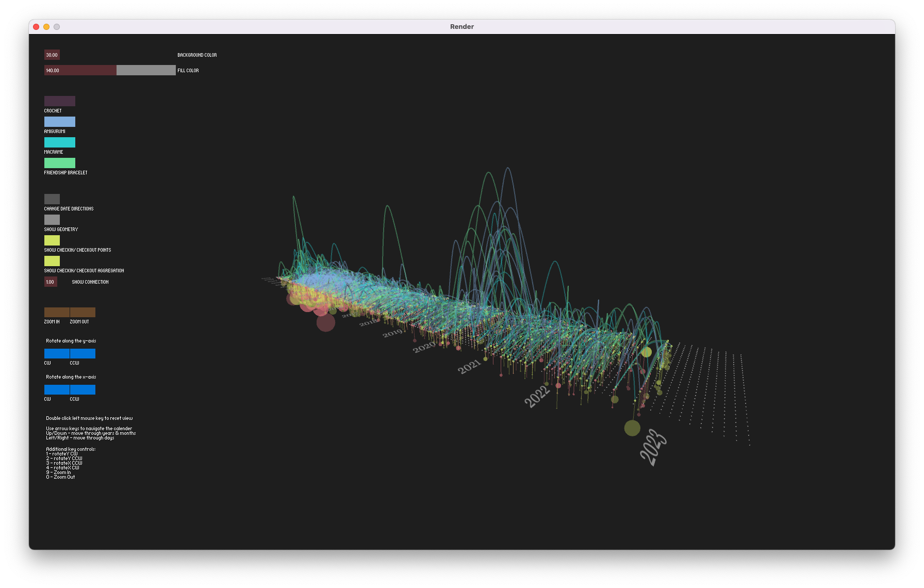Rotate x-axis clockwise with CW button
The height and width of the screenshot is (588, 924).
(x=57, y=389)
